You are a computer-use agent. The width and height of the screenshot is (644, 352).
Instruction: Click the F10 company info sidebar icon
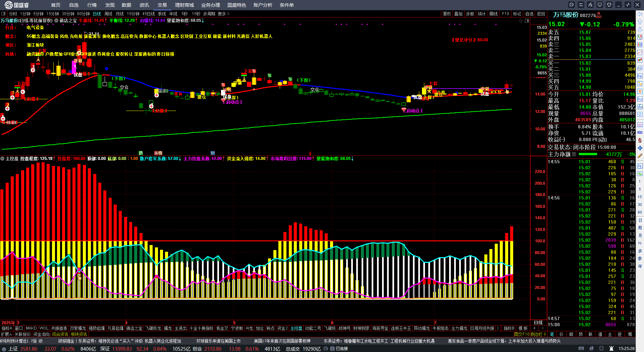[640, 76]
